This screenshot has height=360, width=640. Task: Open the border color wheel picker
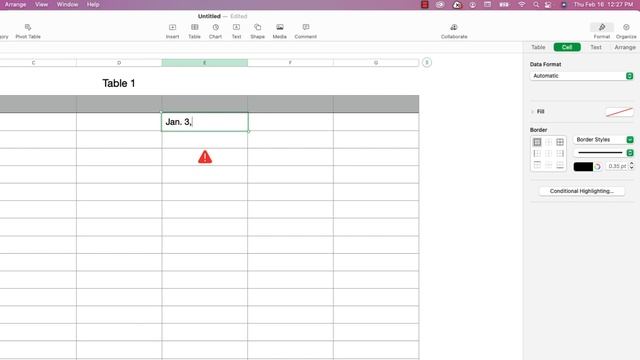click(598, 167)
